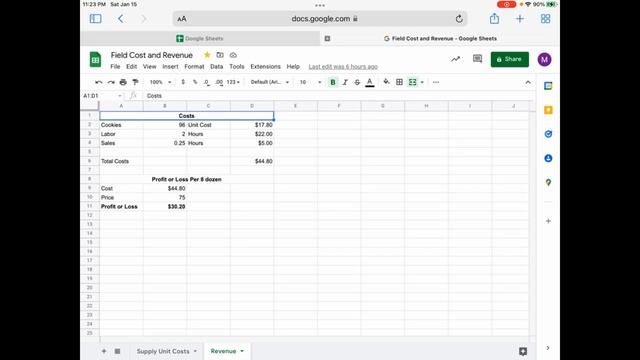Show the Safari tab overview grid
Screen dimensions: 640x360
pos(545,19)
